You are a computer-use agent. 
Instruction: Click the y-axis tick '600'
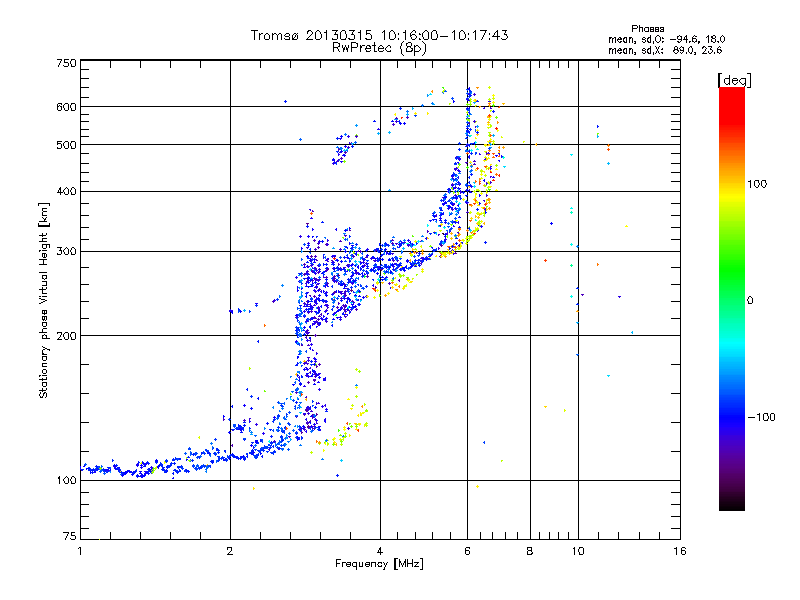(66, 107)
